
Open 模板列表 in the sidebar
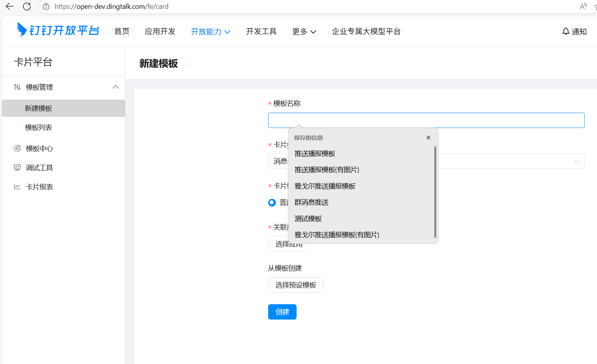[x=38, y=128]
